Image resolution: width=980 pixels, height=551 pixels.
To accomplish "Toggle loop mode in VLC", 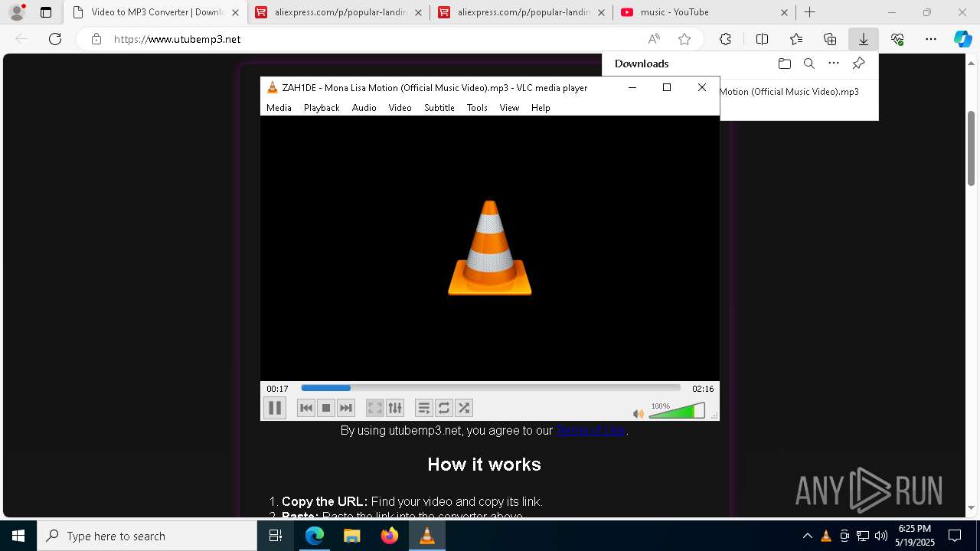I will 444,408.
